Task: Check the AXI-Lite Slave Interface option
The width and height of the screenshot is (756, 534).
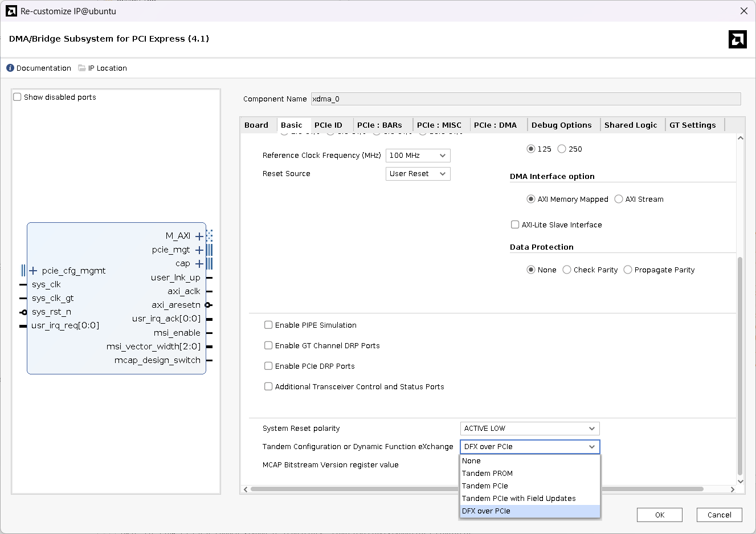Action: click(515, 225)
